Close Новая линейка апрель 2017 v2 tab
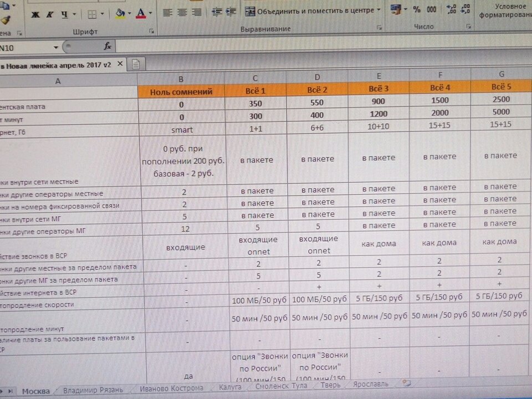The width and height of the screenshot is (532, 399). click(120, 63)
